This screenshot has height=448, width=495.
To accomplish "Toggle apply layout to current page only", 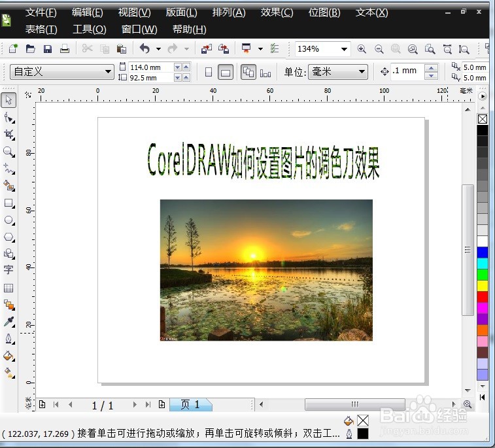I will 265,73.
